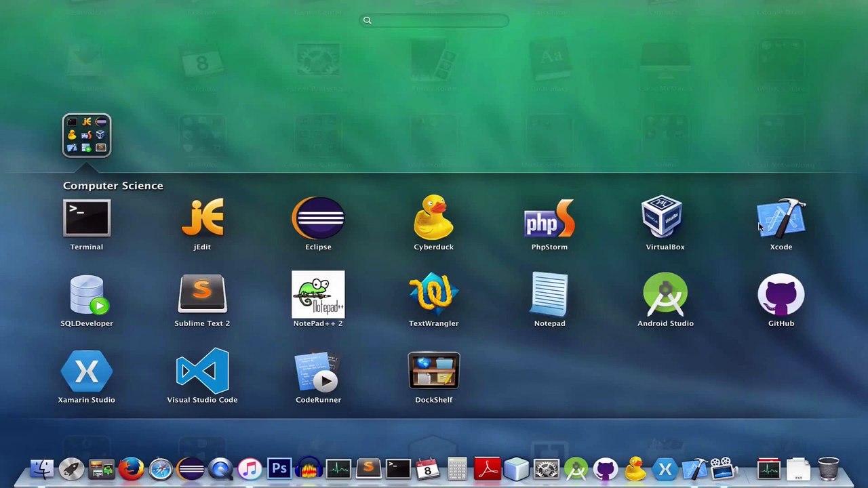Launch NotePad++ 2 app

click(x=318, y=294)
